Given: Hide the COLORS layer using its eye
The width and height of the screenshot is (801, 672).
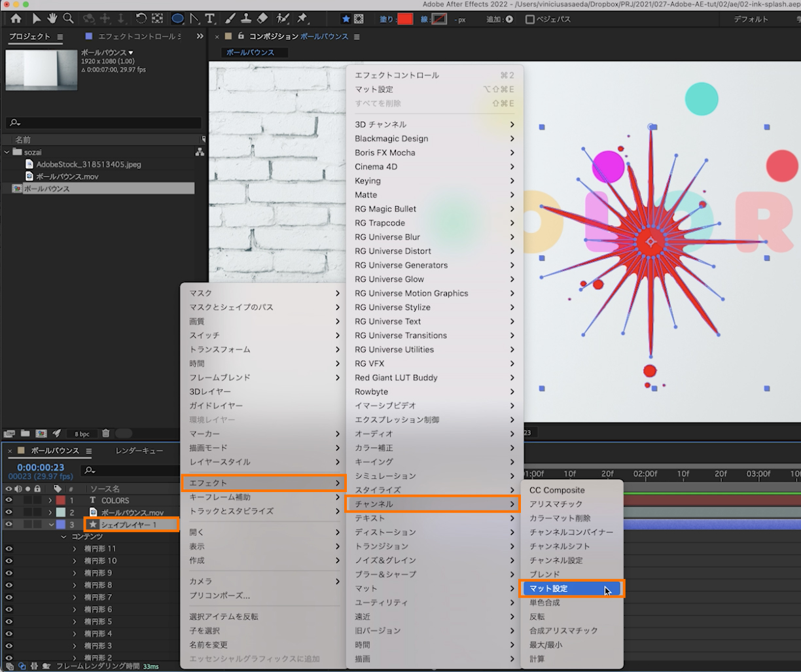Looking at the screenshot, I should point(9,501).
